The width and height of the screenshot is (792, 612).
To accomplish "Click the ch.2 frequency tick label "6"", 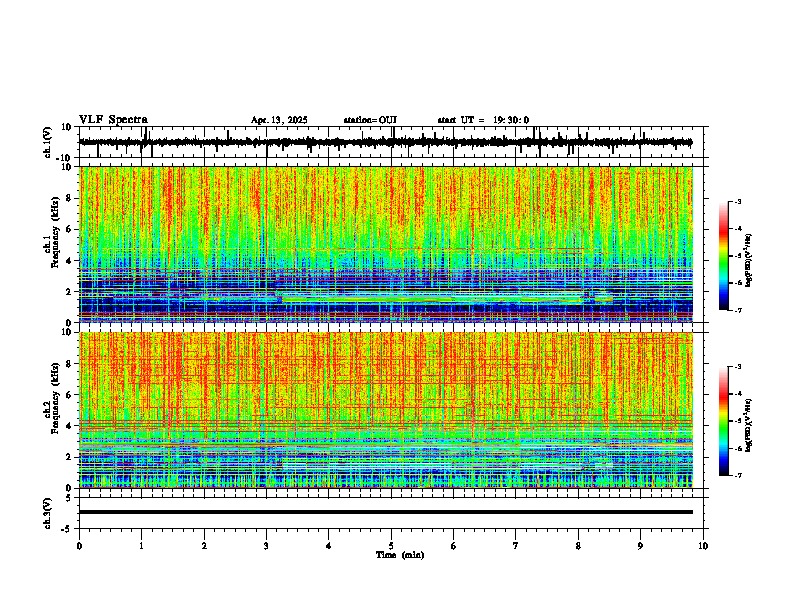I will (x=70, y=395).
